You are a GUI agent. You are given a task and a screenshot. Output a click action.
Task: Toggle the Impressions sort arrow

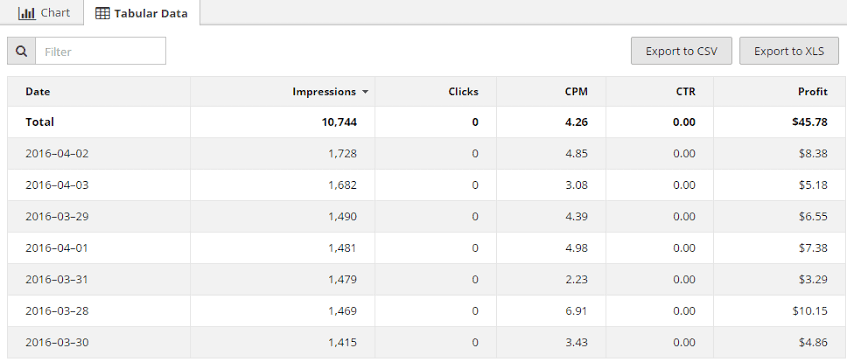(365, 92)
